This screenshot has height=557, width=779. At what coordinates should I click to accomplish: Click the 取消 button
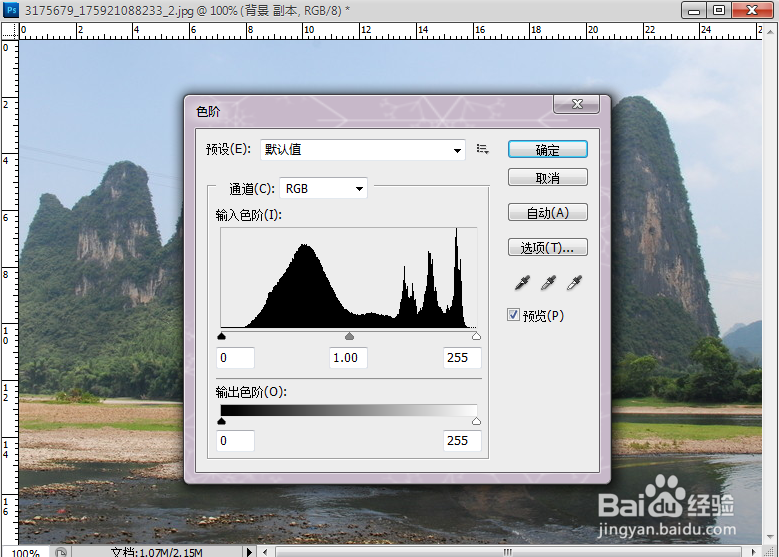(547, 177)
